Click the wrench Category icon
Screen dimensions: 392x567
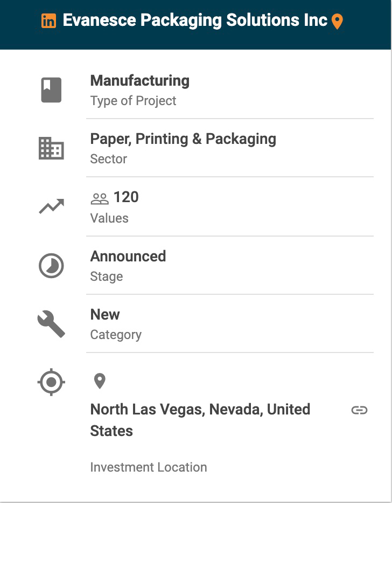point(51,324)
